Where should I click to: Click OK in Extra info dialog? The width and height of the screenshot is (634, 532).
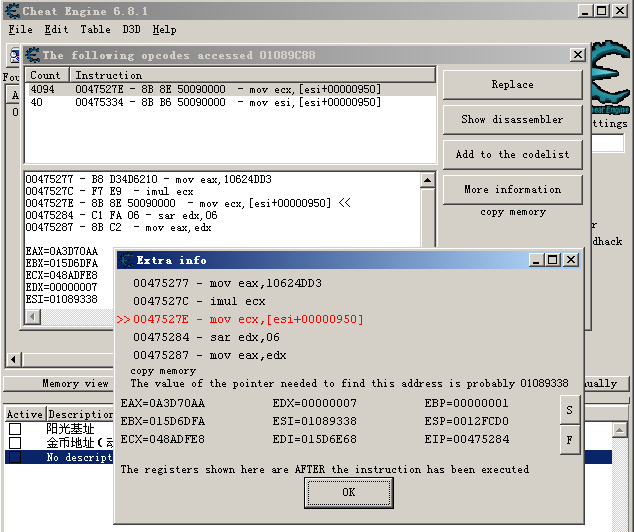pyautogui.click(x=349, y=492)
